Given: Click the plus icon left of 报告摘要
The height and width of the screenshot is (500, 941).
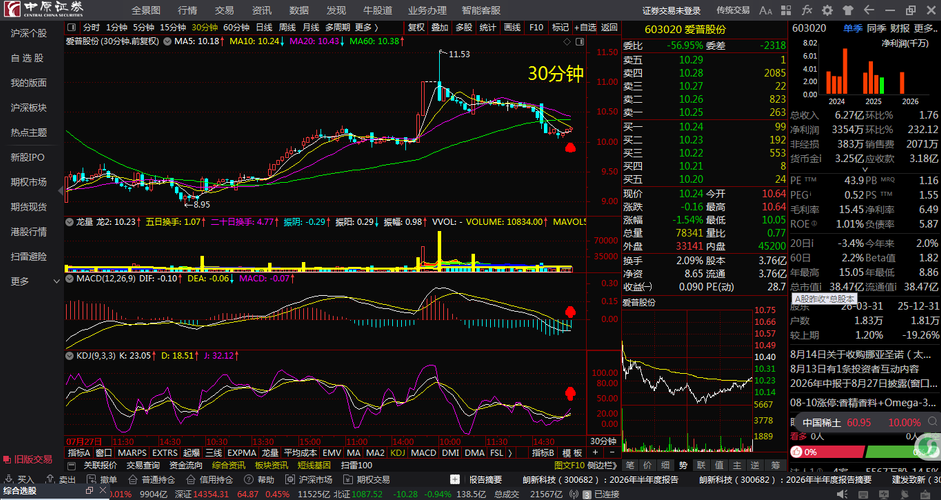Looking at the screenshot, I should click(455, 479).
